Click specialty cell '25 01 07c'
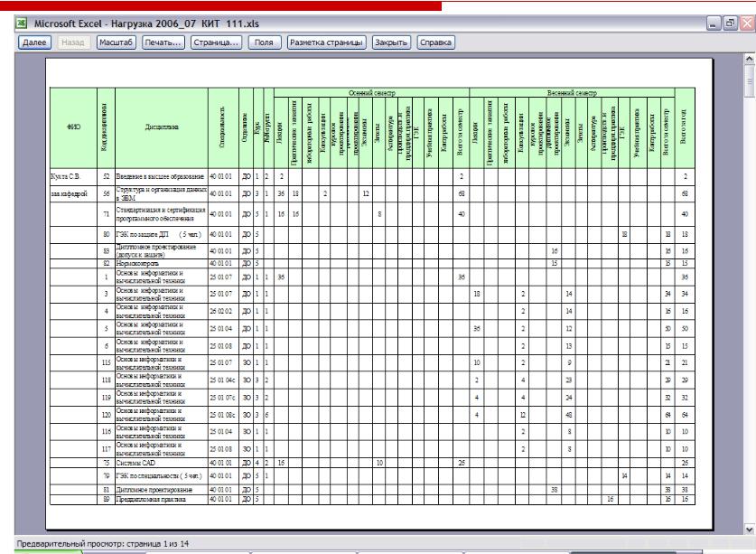 [223, 399]
